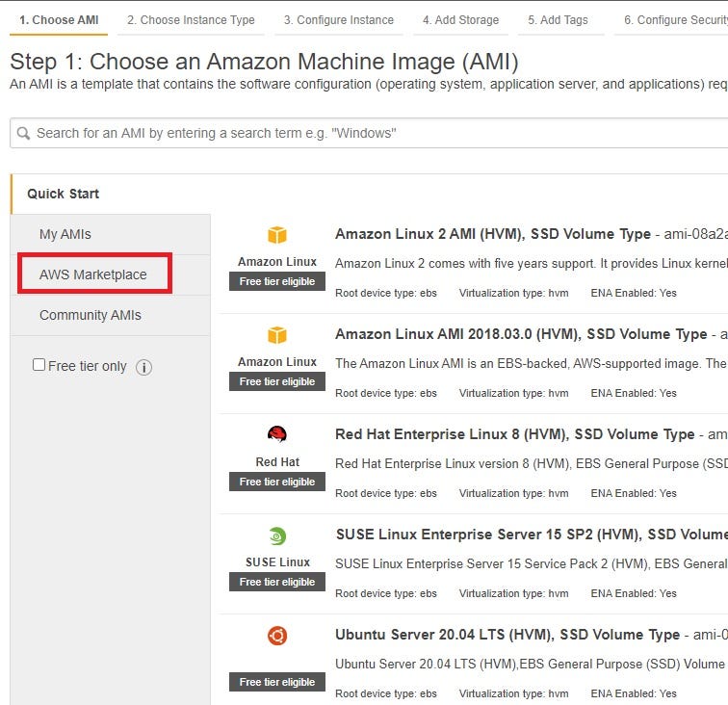The image size is (728, 705).
Task: Click Free tier eligible badge under Red Hat
Action: pos(277,483)
